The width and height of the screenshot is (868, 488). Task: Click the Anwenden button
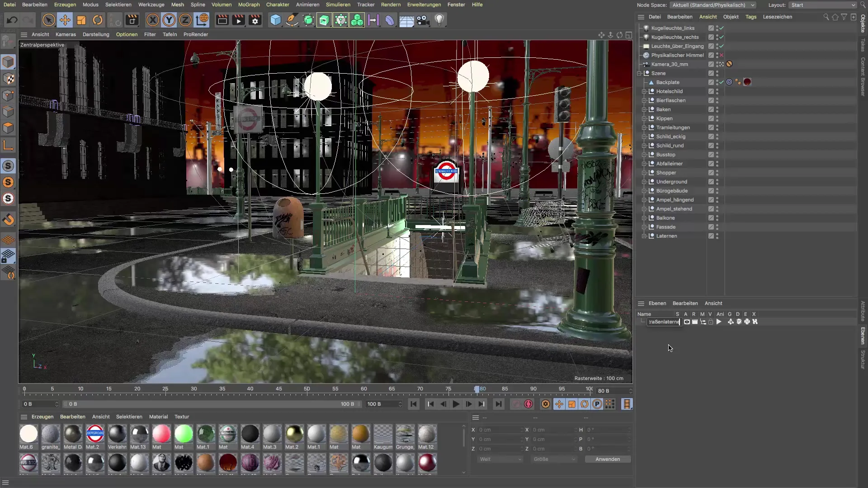608,459
